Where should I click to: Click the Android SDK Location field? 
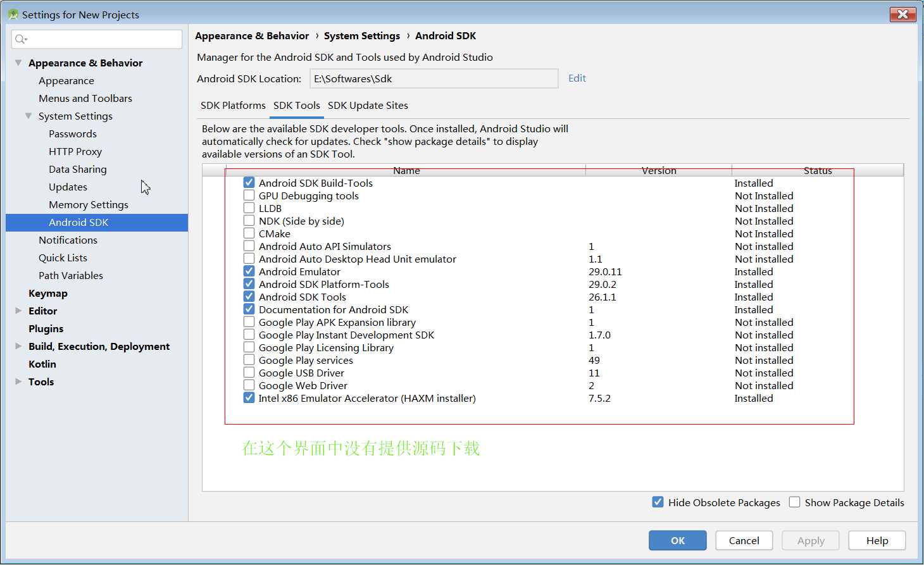(434, 78)
